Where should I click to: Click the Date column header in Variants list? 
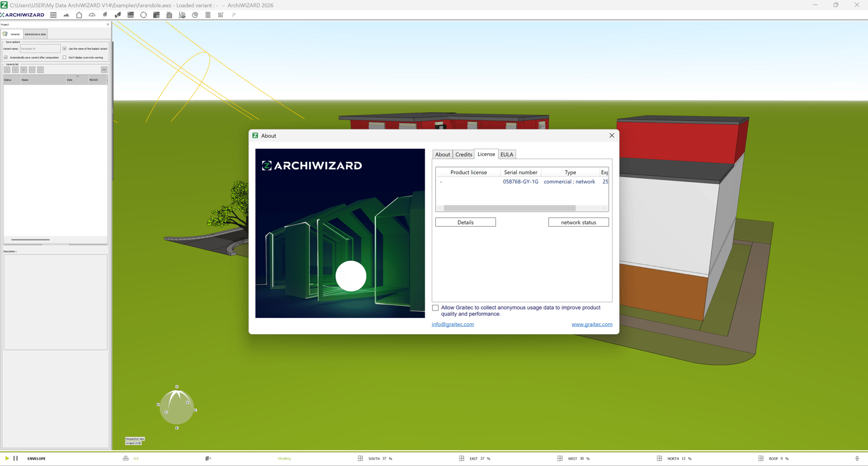click(77, 80)
